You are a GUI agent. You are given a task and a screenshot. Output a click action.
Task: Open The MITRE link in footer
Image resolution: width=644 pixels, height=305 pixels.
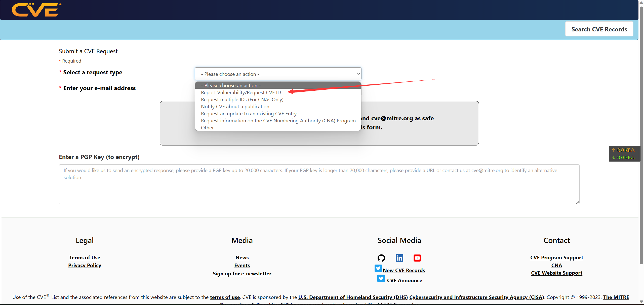coord(616,297)
